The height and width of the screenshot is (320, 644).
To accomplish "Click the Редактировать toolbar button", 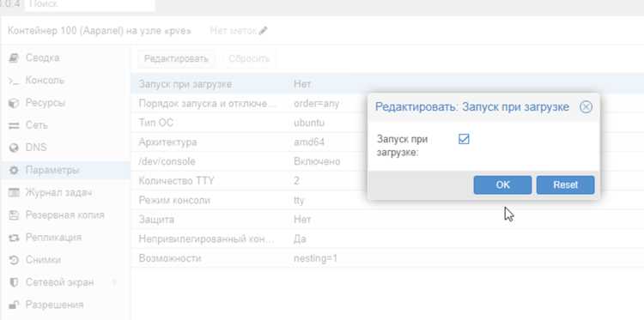I will [176, 58].
